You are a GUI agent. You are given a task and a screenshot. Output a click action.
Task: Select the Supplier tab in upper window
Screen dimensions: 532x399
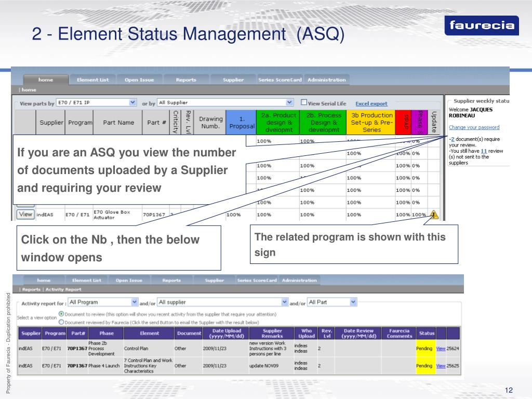pos(233,79)
